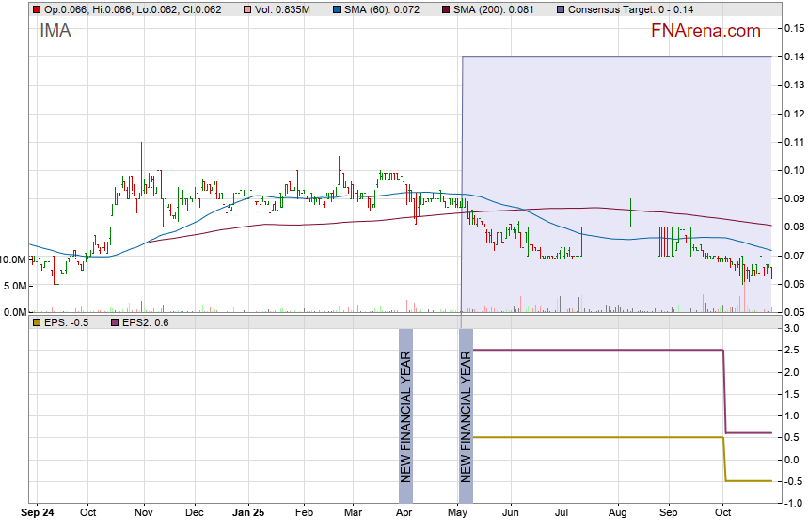Click the gold EPS legend swatch

click(x=36, y=322)
